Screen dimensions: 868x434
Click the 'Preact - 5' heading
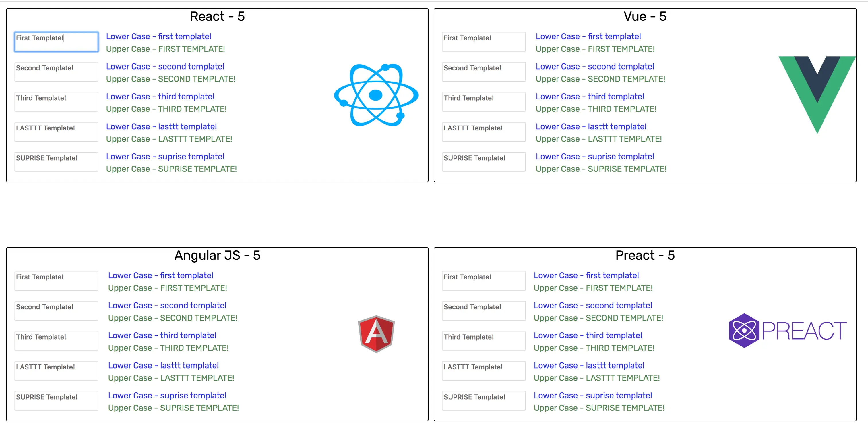click(645, 255)
